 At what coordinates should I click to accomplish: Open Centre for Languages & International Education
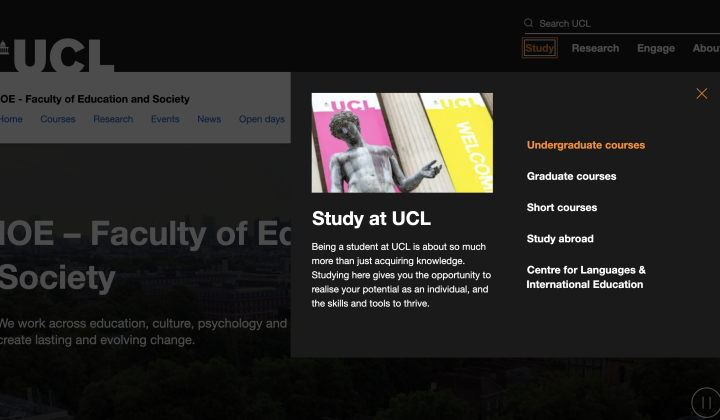pos(586,277)
